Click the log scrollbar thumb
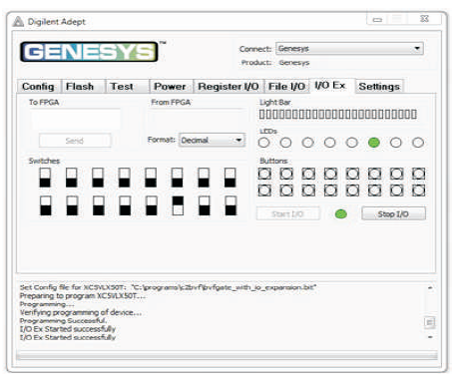This screenshot has width=454, height=380. point(429,322)
